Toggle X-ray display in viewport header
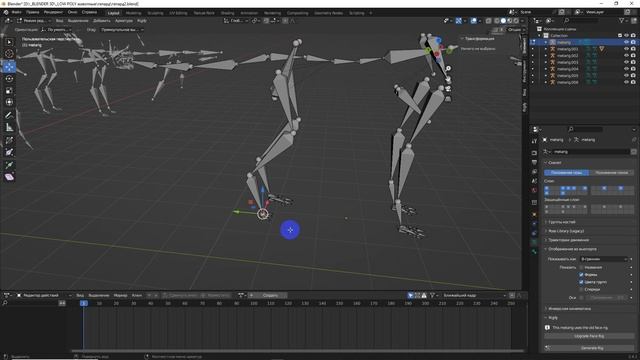 click(489, 20)
